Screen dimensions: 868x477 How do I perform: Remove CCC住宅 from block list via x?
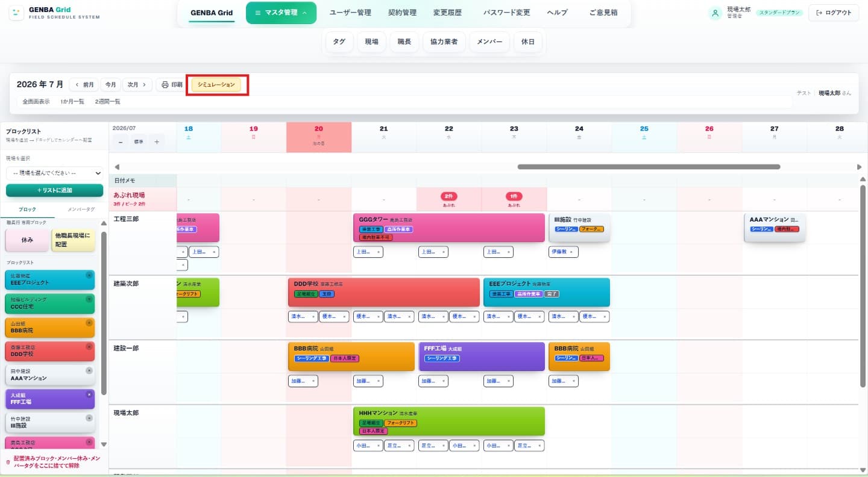(89, 299)
